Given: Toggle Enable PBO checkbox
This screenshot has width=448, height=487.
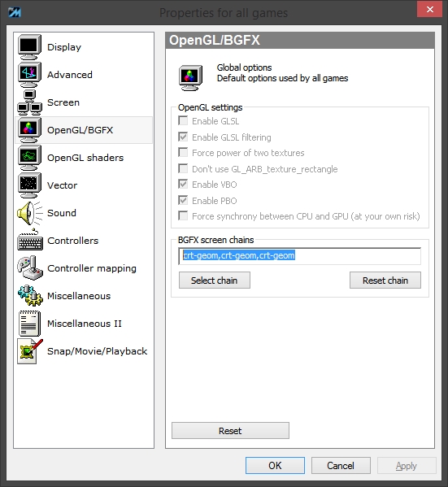Looking at the screenshot, I should pos(183,200).
